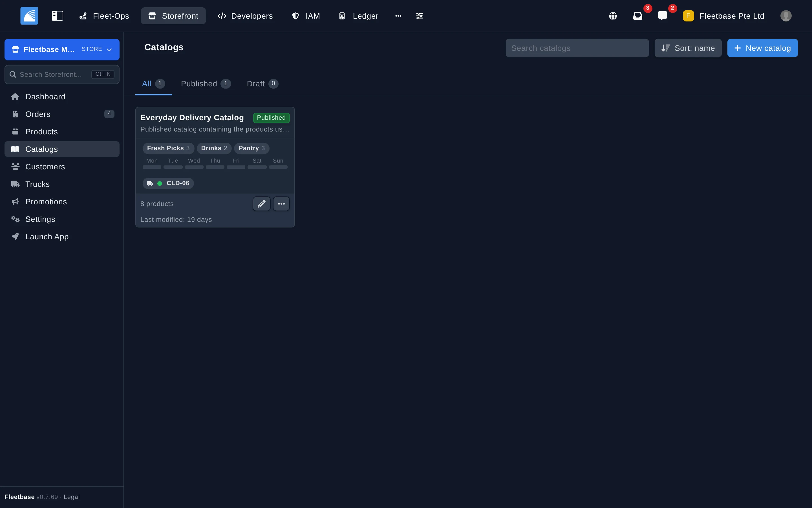The image size is (812, 508).
Task: Open the Fleet-Ops module
Action: (104, 16)
